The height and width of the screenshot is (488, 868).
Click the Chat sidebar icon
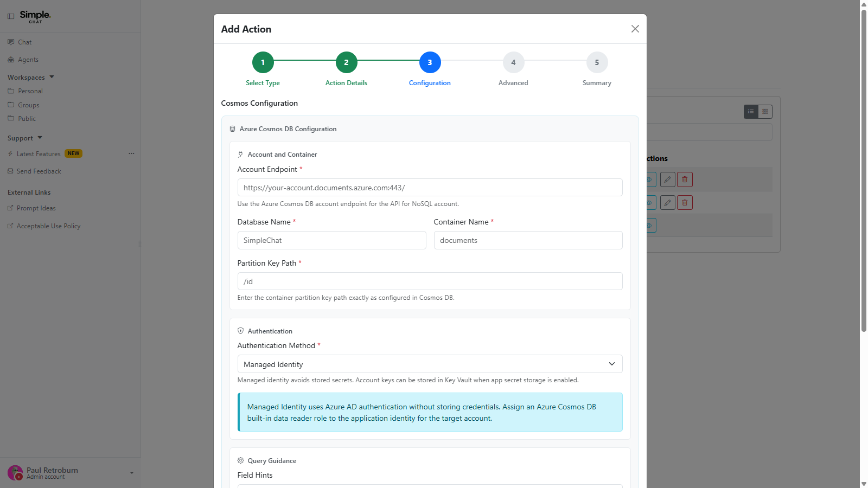[11, 42]
